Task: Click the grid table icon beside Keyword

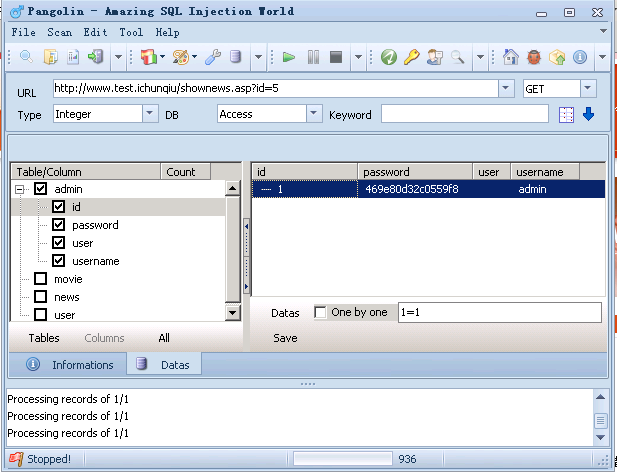Action: 566,115
